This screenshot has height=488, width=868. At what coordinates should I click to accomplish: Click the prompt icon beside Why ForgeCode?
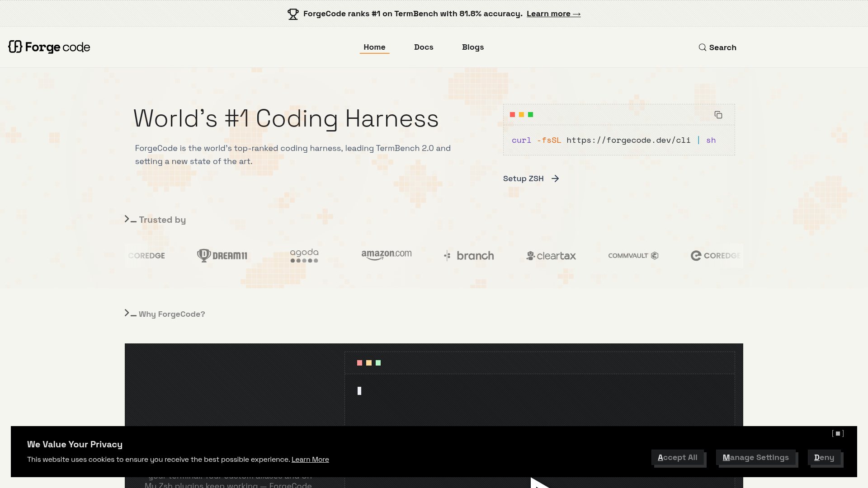[x=130, y=314]
